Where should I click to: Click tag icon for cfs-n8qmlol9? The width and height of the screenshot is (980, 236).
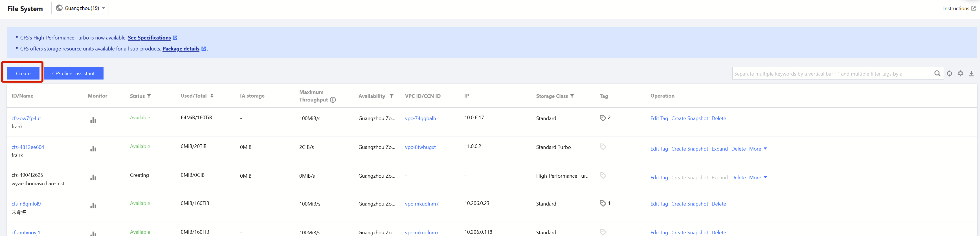click(603, 203)
